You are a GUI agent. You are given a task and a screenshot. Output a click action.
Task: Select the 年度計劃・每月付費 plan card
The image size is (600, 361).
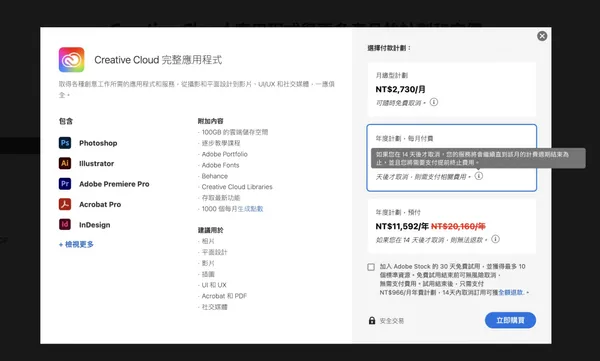coord(452,158)
